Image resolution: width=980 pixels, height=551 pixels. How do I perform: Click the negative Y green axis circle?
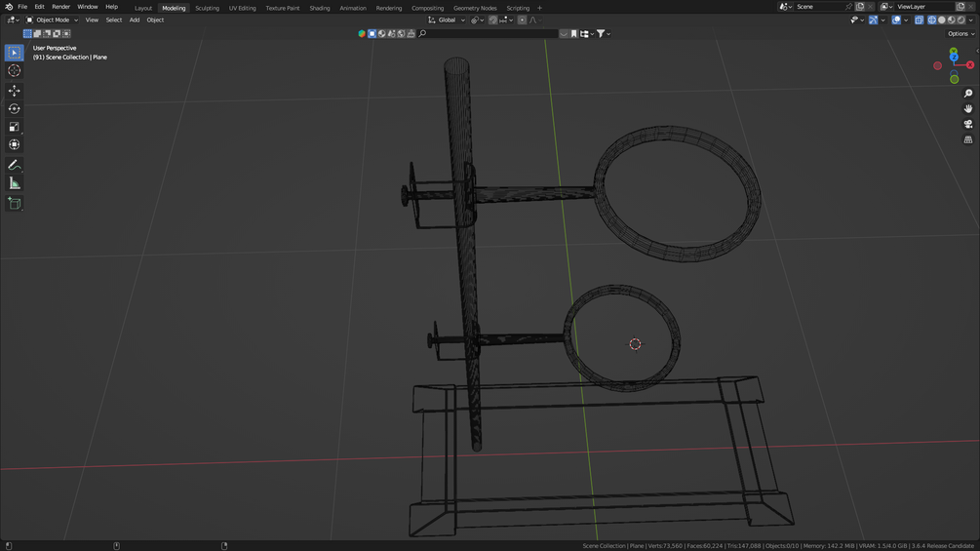954,79
